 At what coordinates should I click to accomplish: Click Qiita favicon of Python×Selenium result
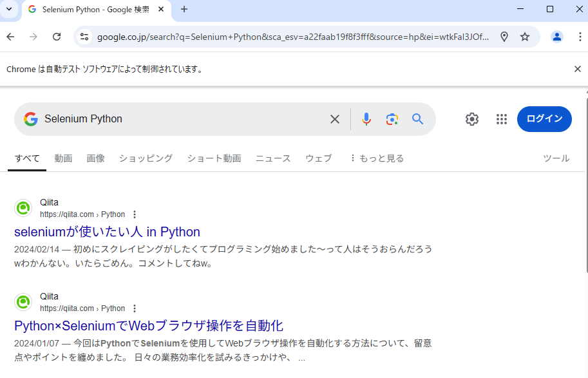point(23,302)
